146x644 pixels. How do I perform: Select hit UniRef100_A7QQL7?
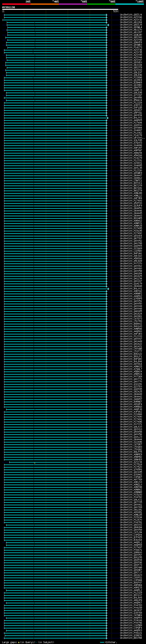click(x=131, y=369)
